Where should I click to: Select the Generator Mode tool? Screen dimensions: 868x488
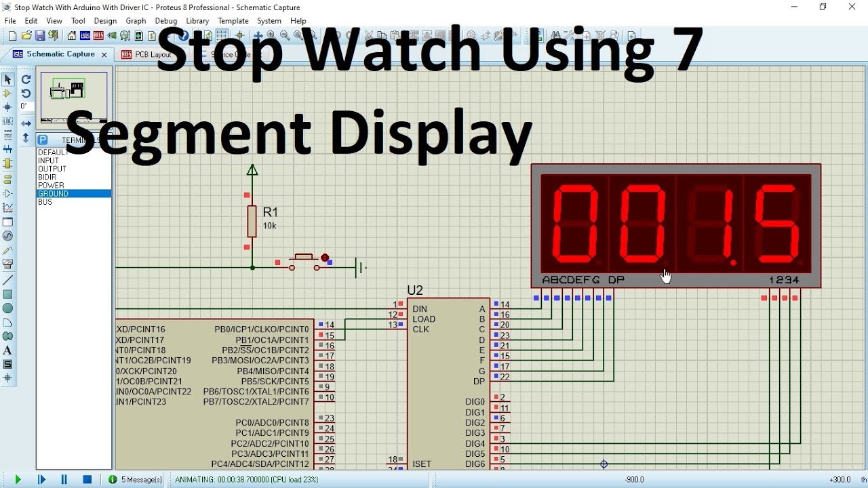(7, 237)
